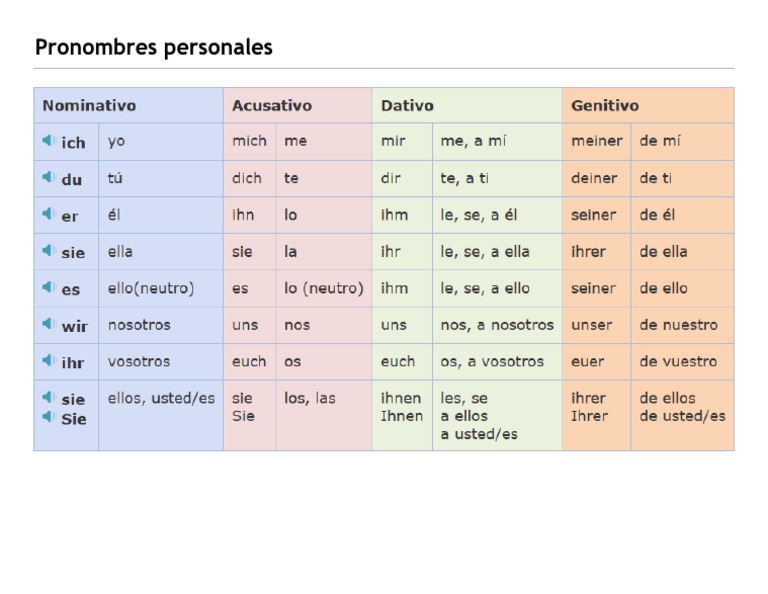
Task: Click speaker icon beside es
Action: coord(48,288)
